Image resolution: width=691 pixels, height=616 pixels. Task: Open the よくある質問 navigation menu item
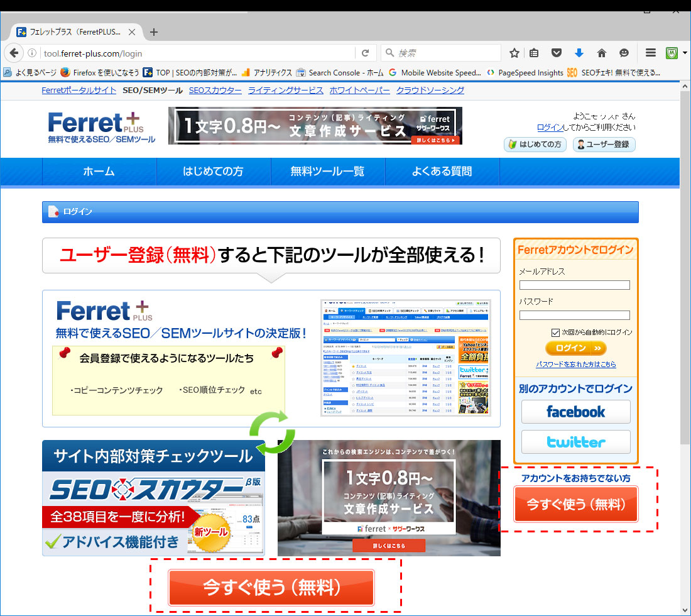click(x=442, y=172)
